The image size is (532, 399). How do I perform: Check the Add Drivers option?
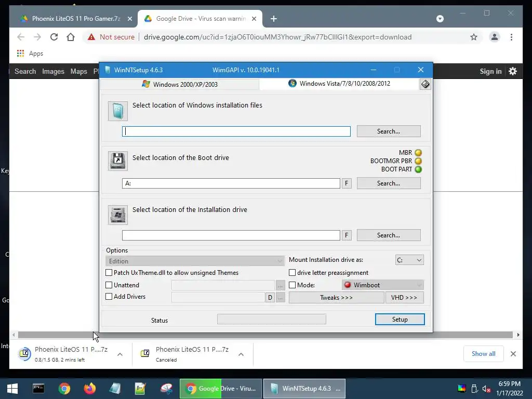coord(109,297)
